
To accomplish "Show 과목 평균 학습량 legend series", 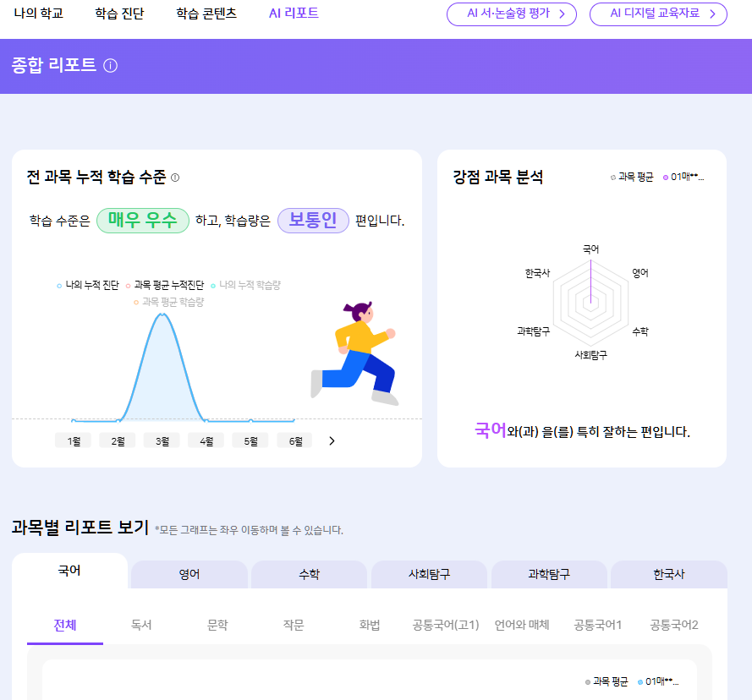I will (168, 302).
